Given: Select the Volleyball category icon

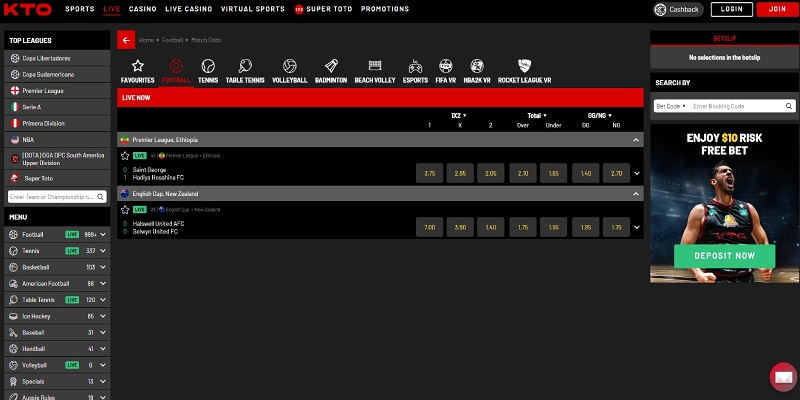Looking at the screenshot, I should [x=290, y=66].
